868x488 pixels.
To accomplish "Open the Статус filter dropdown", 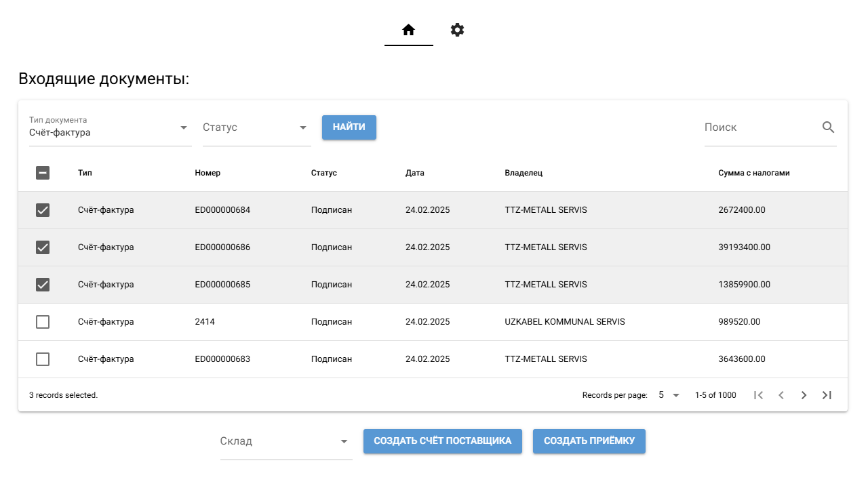I will [x=256, y=127].
